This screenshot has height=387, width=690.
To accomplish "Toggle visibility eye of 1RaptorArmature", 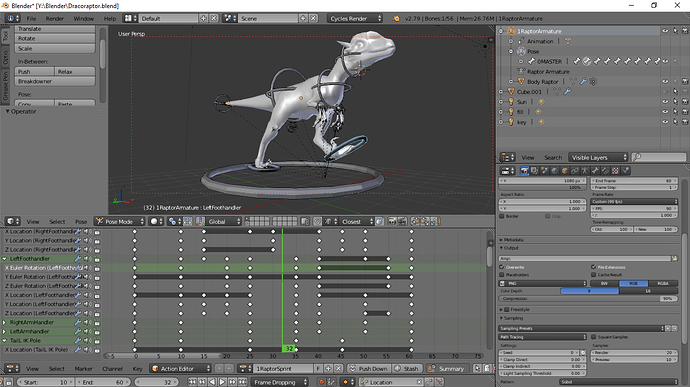I will tap(665, 31).
